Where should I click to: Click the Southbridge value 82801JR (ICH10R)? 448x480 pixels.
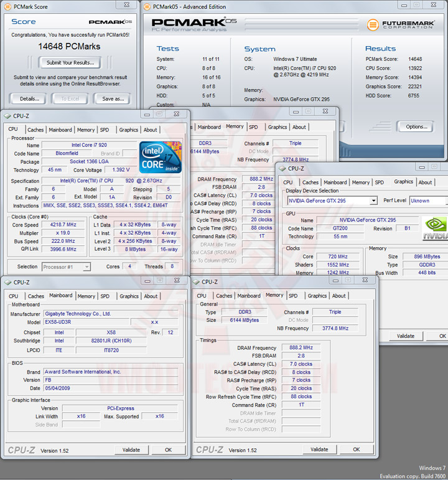(x=111, y=341)
